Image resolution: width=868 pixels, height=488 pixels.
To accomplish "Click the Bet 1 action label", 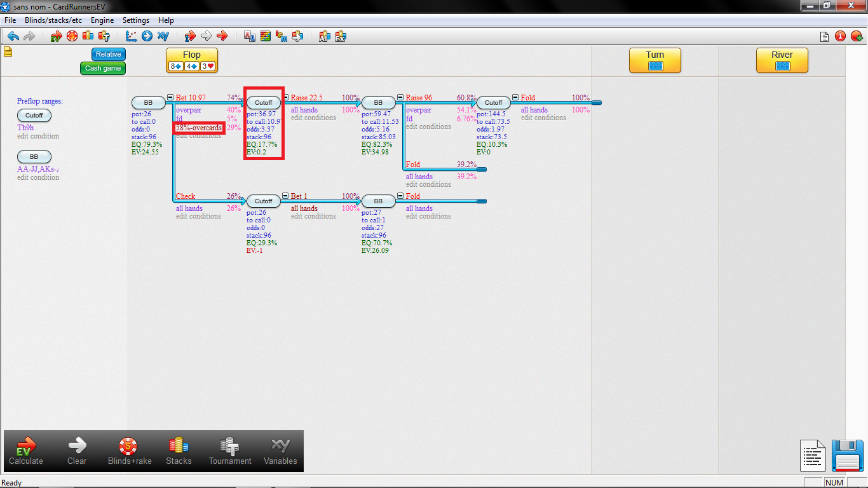I will pyautogui.click(x=299, y=196).
